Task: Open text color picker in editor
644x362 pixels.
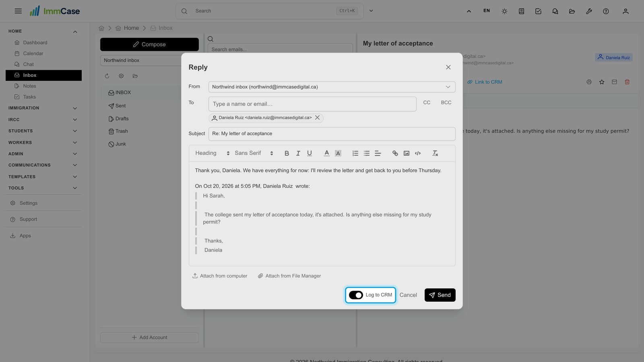Action: (x=326, y=153)
